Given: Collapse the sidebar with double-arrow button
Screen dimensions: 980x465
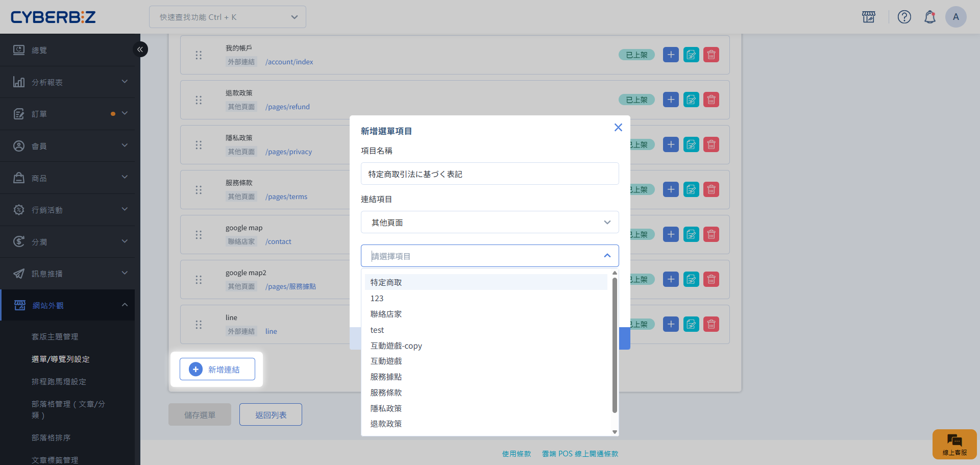Looking at the screenshot, I should (140, 50).
